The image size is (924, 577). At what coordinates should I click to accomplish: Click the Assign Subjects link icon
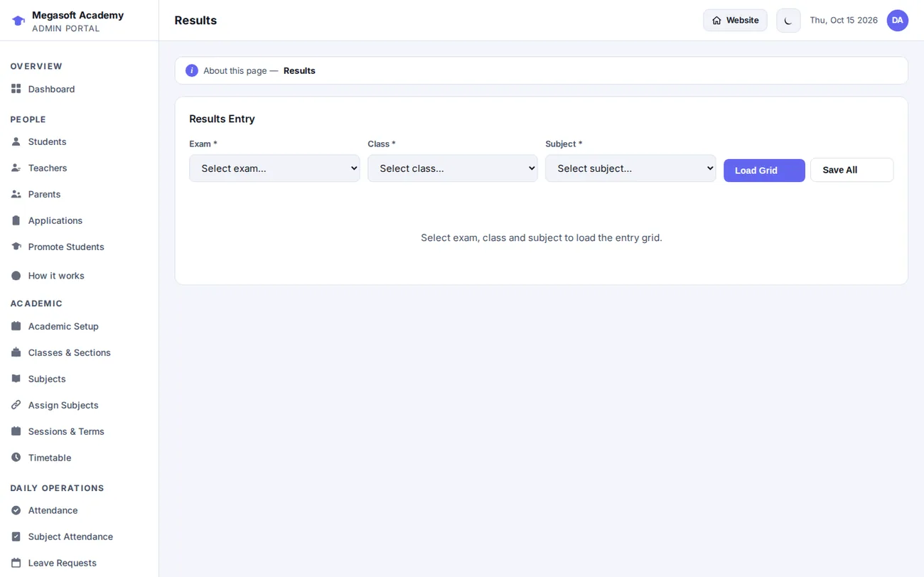coord(16,405)
